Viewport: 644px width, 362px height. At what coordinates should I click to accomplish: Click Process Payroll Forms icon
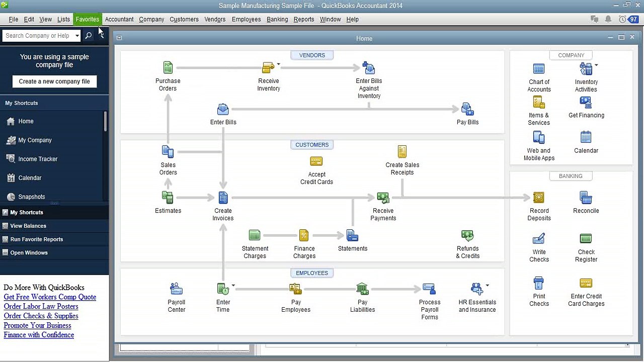tap(429, 289)
